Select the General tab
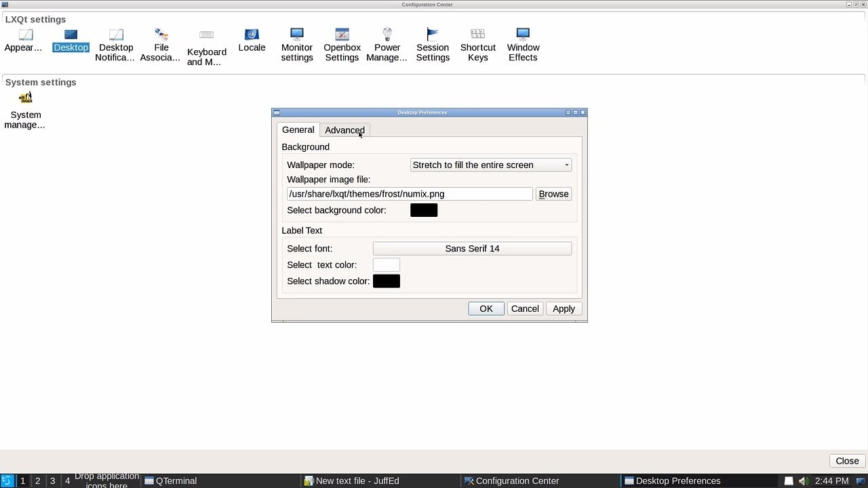The height and width of the screenshot is (488, 868). (298, 129)
